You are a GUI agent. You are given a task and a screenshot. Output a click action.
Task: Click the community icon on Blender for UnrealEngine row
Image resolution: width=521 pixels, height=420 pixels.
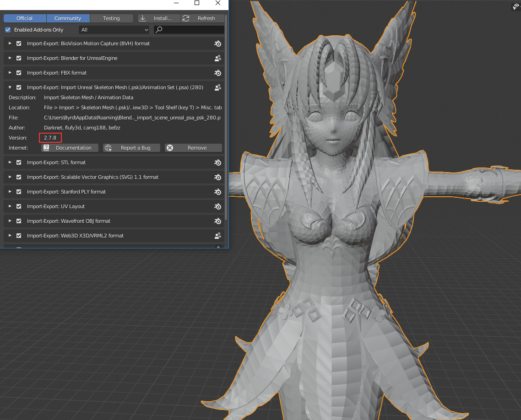coord(217,58)
